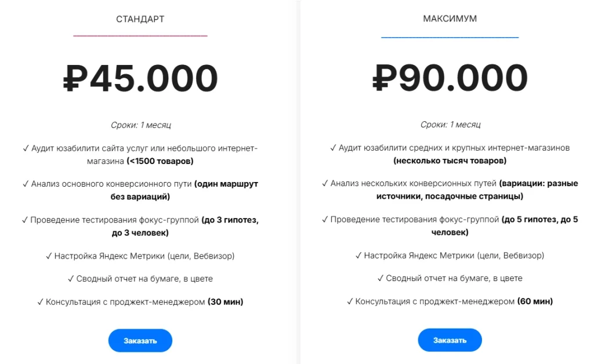Click checkmark beside Максимум audit of large stores
594x364 pixels.
tap(333, 148)
